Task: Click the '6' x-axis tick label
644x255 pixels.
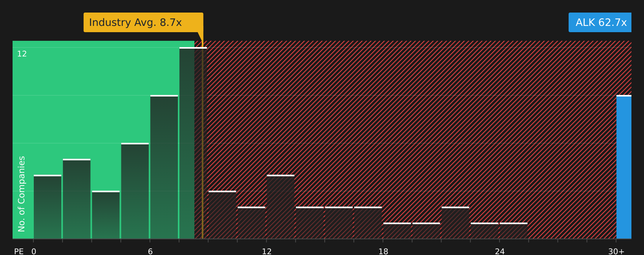Action: click(150, 251)
